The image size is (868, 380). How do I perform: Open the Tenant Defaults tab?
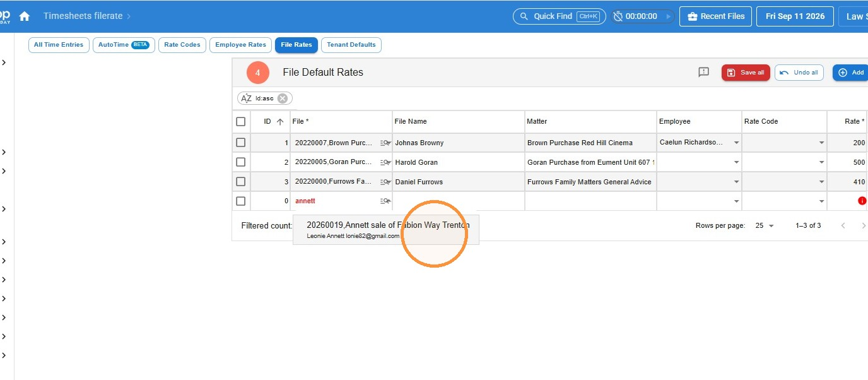pyautogui.click(x=351, y=45)
